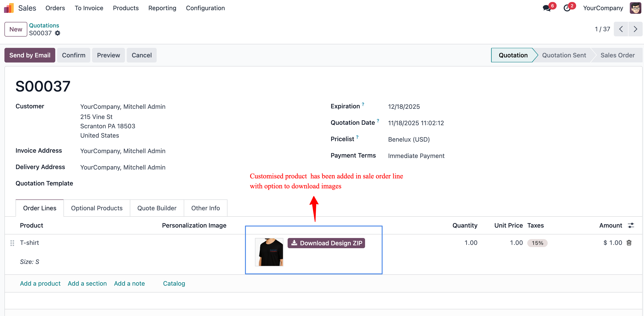Switch to the Order Lines tab
Screen dimensions: 644x316
[x=40, y=208]
